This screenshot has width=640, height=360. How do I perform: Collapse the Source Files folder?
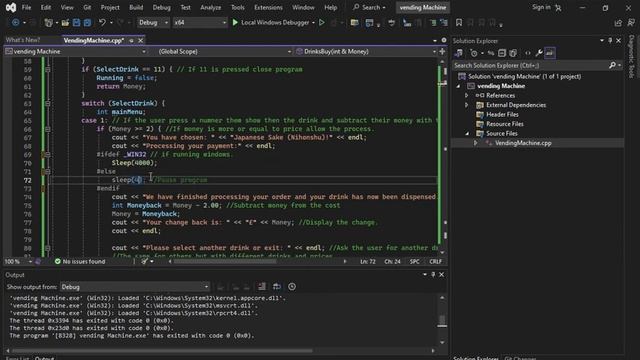pos(467,133)
